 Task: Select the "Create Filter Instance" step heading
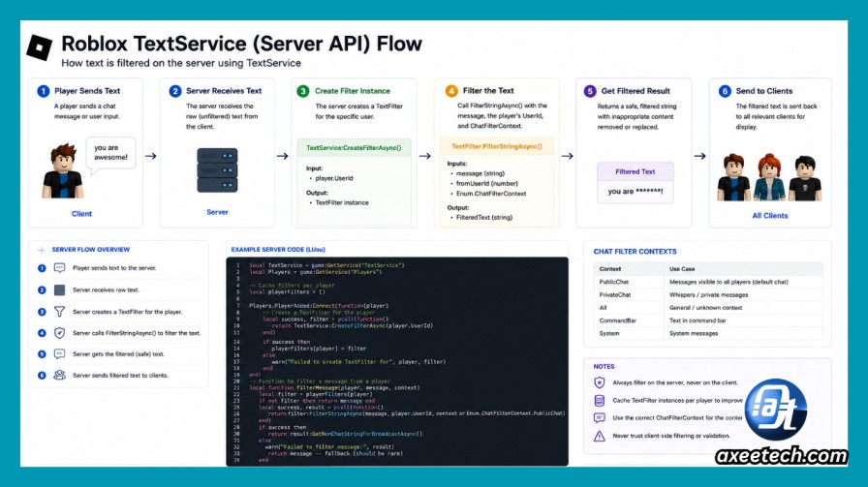(352, 91)
